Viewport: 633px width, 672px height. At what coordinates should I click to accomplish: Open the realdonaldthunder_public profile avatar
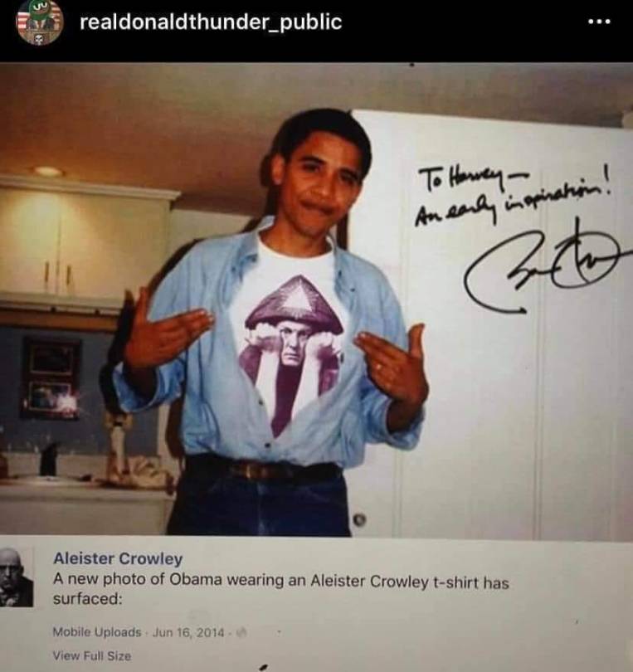(x=40, y=22)
